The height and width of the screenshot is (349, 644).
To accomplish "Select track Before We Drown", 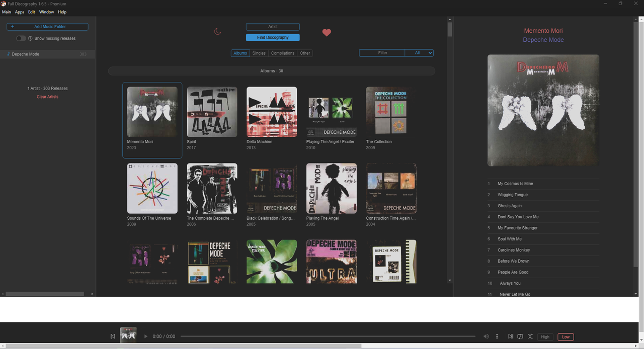I will 543,261.
